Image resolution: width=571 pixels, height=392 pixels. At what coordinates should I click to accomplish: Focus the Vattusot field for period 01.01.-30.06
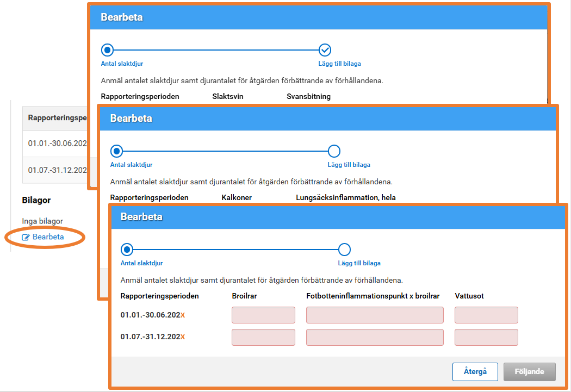486,315
